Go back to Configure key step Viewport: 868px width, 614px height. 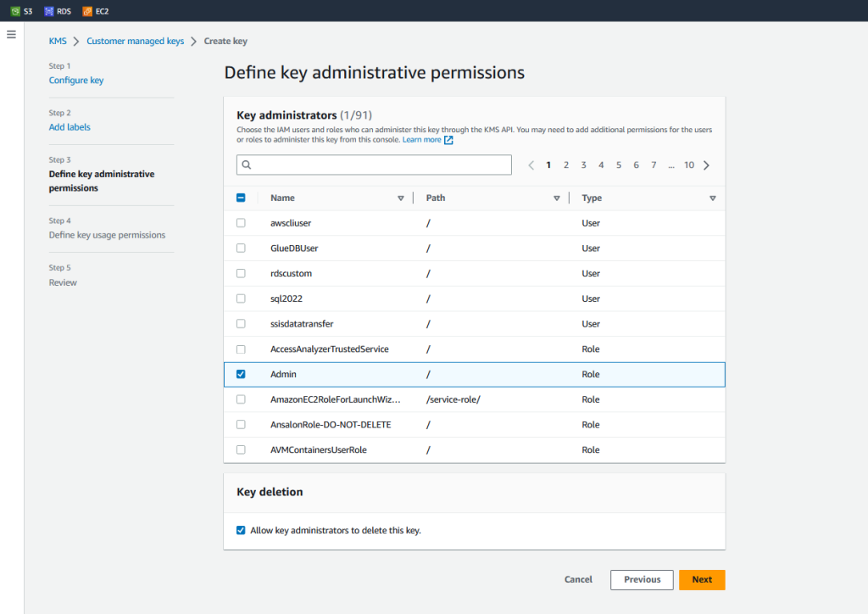pyautogui.click(x=76, y=81)
